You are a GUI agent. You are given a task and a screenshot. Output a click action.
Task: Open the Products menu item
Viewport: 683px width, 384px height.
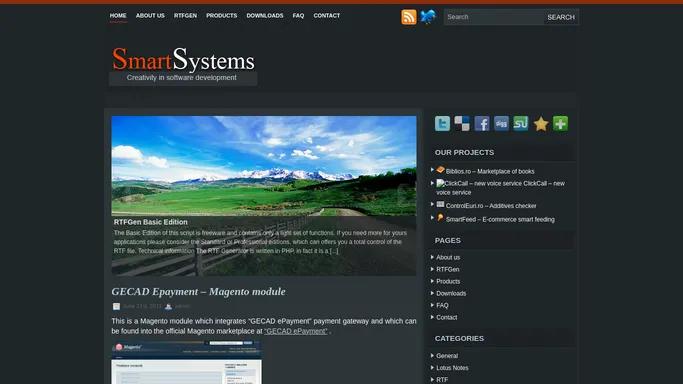pos(222,16)
